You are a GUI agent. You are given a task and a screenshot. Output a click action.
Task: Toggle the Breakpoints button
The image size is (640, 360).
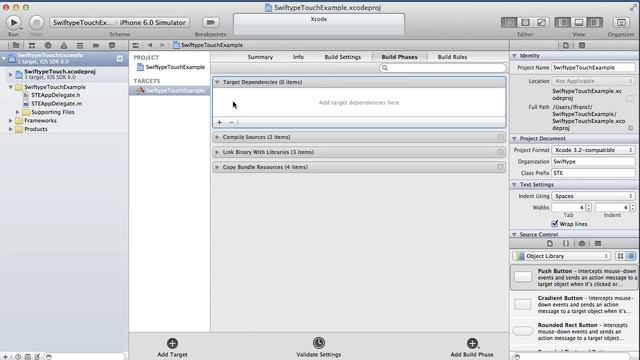point(211,22)
